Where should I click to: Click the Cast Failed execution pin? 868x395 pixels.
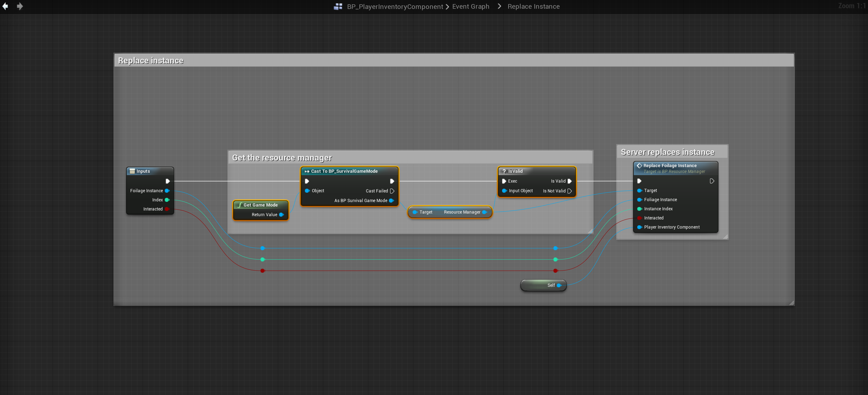[392, 191]
